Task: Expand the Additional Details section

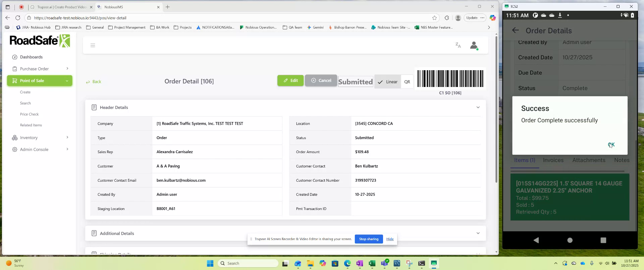Action: click(478, 233)
